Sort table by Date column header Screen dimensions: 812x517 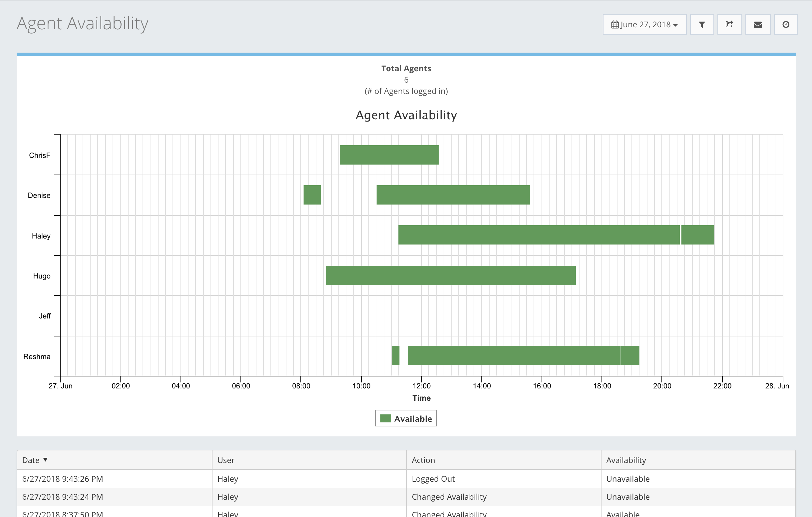31,460
